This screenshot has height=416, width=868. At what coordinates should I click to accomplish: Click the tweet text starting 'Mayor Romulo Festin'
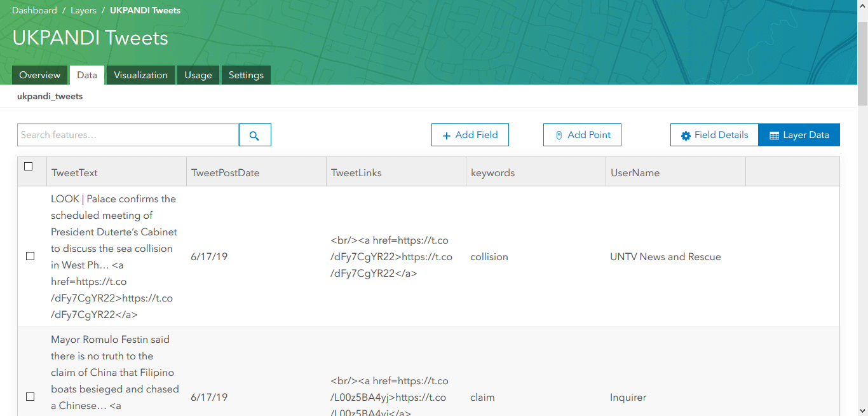coord(115,374)
